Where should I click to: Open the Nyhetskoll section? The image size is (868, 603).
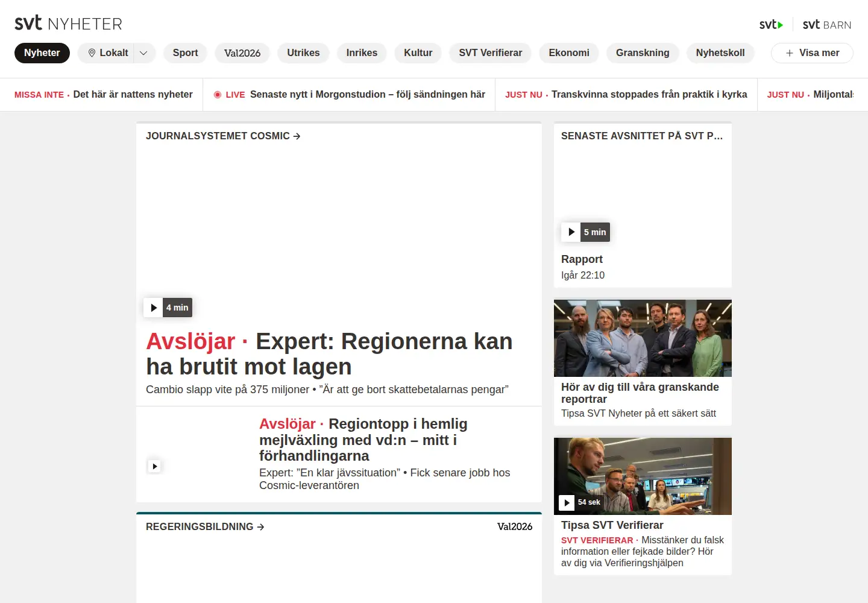pos(720,53)
